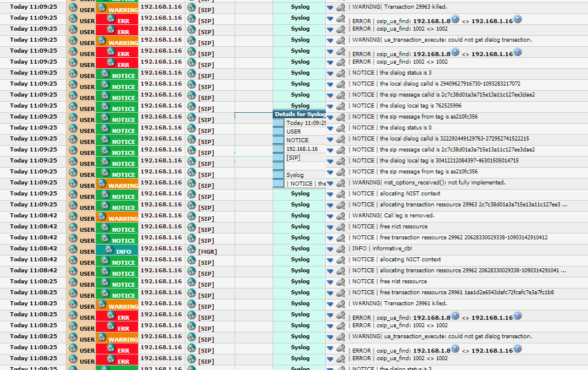588x370 pixels.
Task: Click search icon beside 'nist_options_received()' warning
Action: pos(340,183)
